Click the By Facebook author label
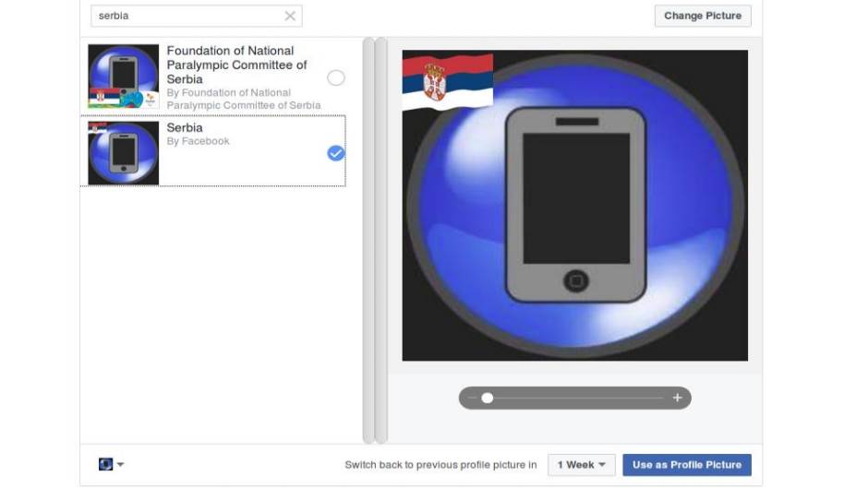Image resolution: width=868 pixels, height=488 pixels. (x=198, y=141)
